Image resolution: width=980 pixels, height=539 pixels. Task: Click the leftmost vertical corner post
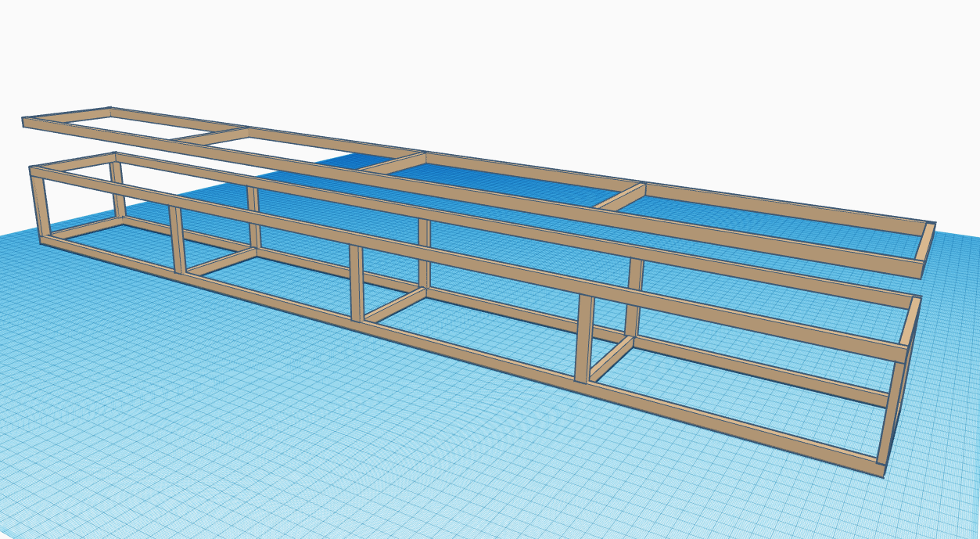point(38,203)
